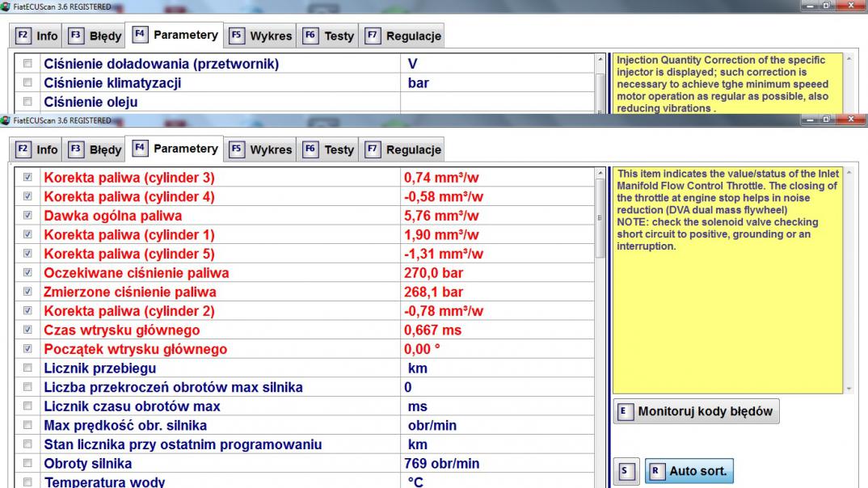
Task: Uncheck Zmierzone ciśnienie paliwa parameter
Action: [29, 292]
